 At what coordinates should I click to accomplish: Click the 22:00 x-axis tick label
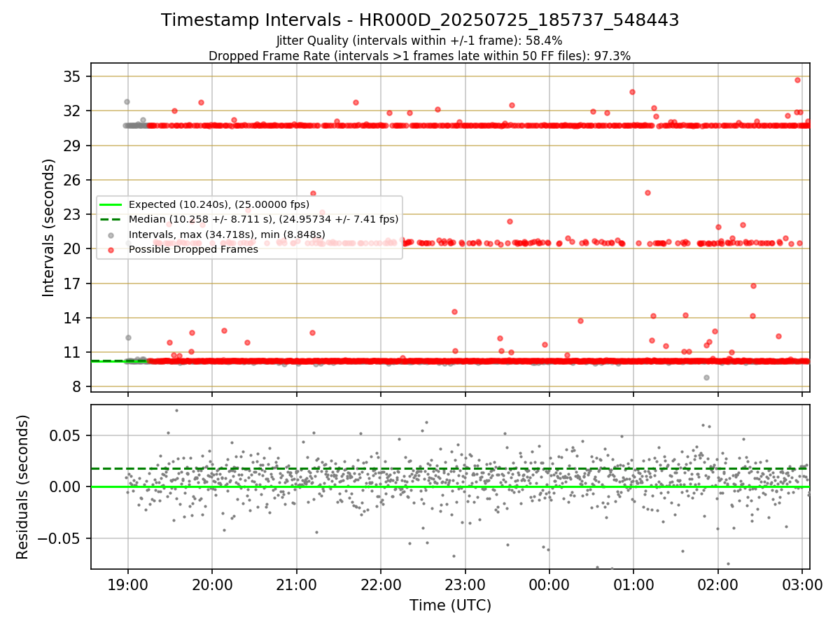click(381, 584)
